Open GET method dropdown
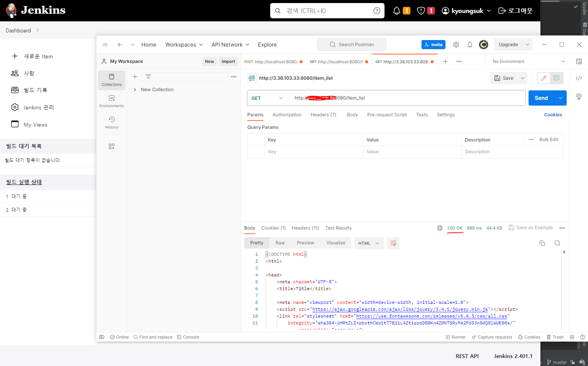Screen dimensions: 588x366 tap(268, 98)
